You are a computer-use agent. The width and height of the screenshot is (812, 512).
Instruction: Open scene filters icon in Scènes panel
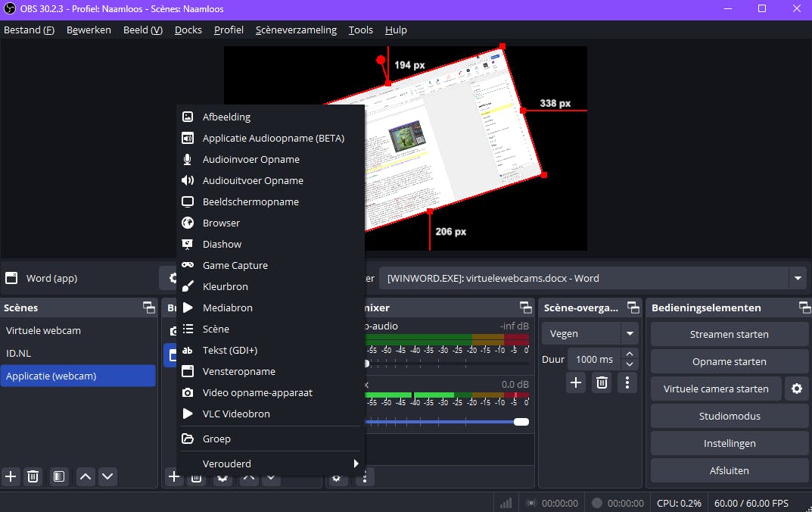[x=59, y=476]
